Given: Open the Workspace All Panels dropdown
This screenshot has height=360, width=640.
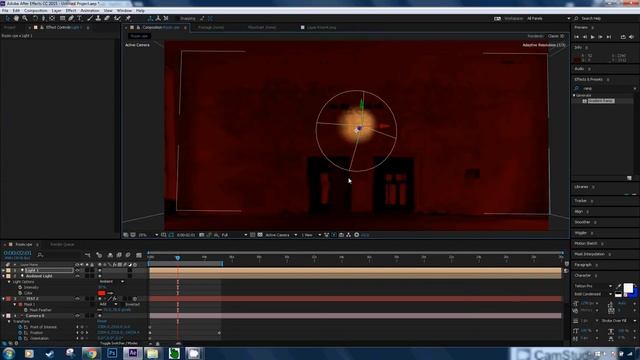Looking at the screenshot, I should coord(548,18).
